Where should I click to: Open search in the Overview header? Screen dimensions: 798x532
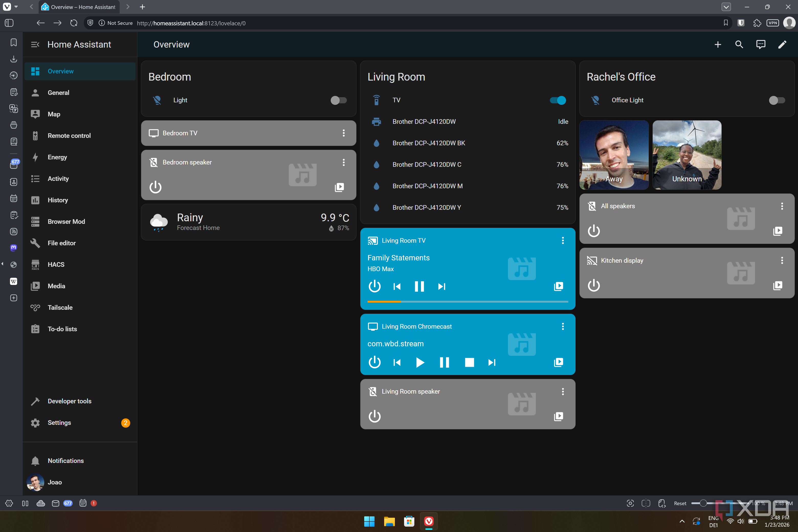(x=739, y=45)
